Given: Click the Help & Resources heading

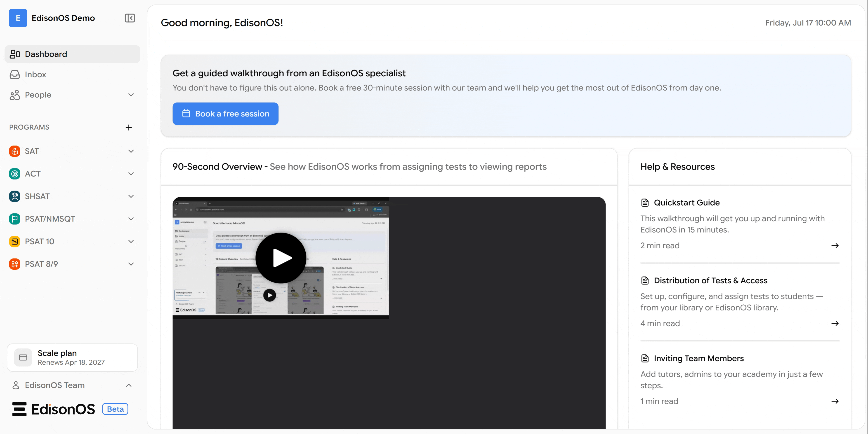Looking at the screenshot, I should coord(678,167).
